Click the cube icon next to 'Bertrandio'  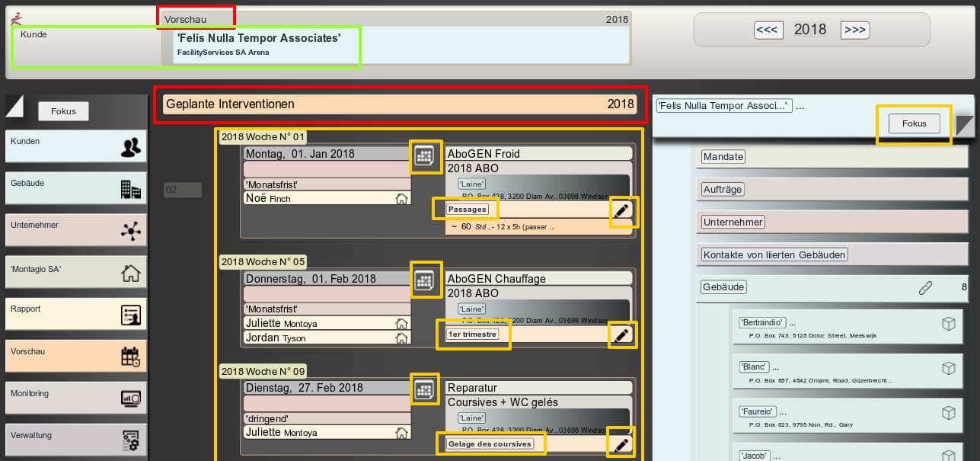948,324
